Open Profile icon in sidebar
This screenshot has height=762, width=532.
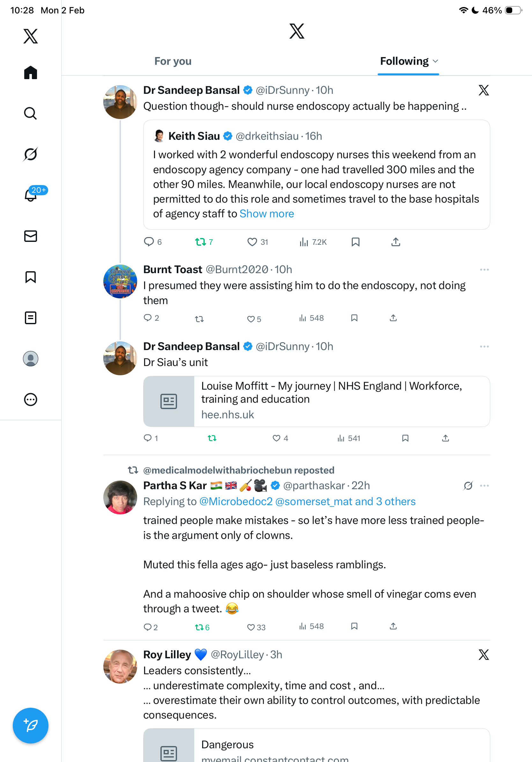click(31, 359)
